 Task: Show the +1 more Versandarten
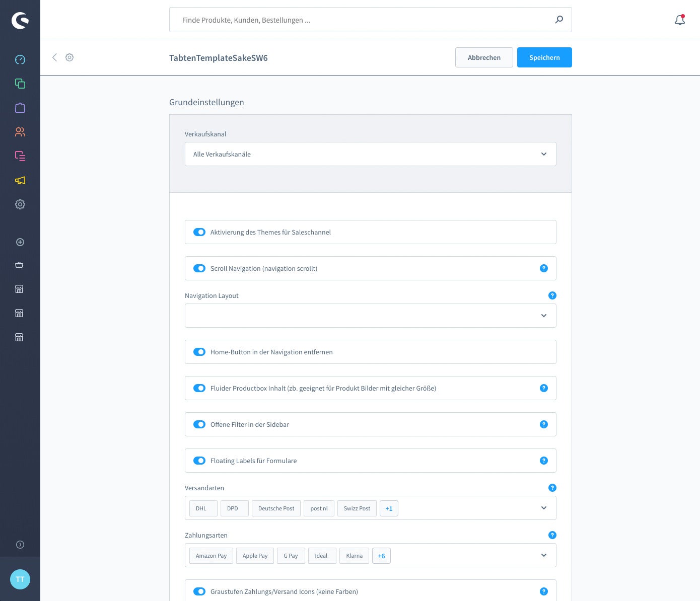(389, 508)
